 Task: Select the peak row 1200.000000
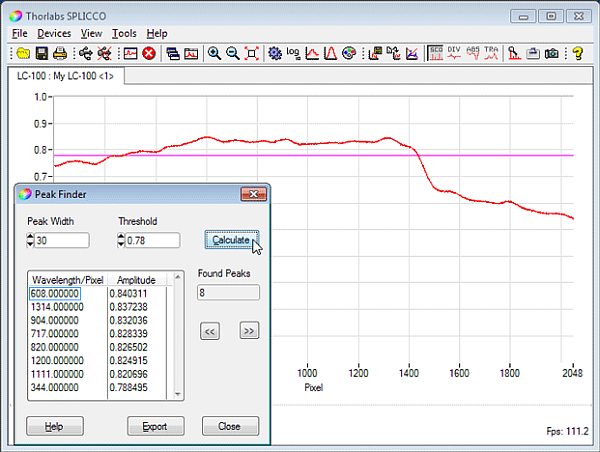(x=98, y=361)
